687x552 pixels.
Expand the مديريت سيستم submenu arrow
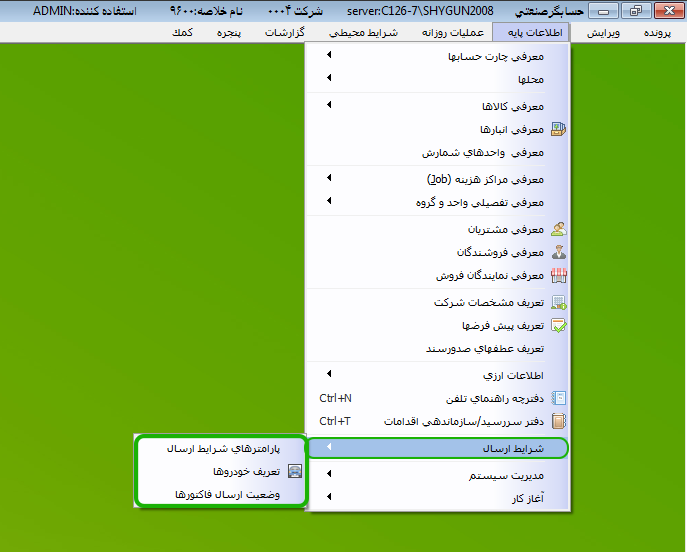329,475
